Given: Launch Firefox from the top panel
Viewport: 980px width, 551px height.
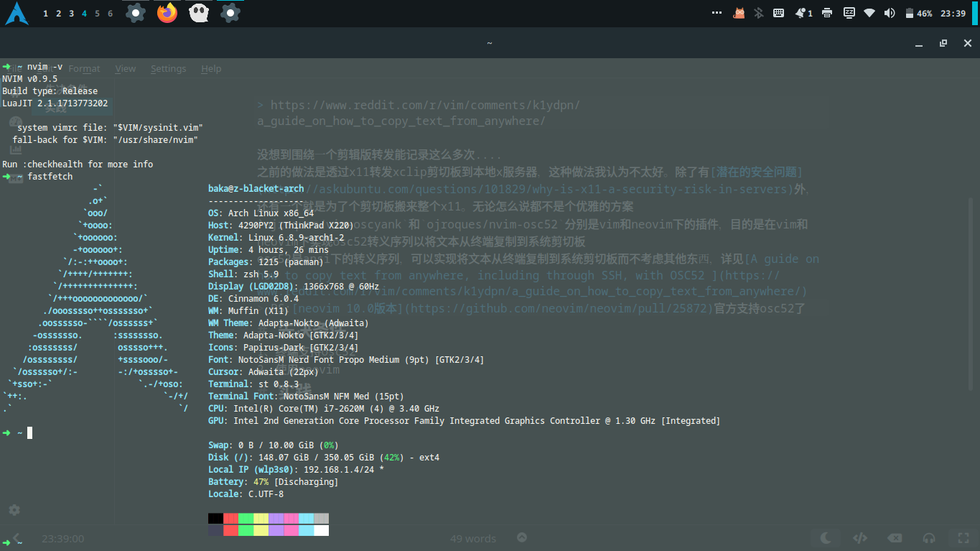Looking at the screenshot, I should point(167,13).
